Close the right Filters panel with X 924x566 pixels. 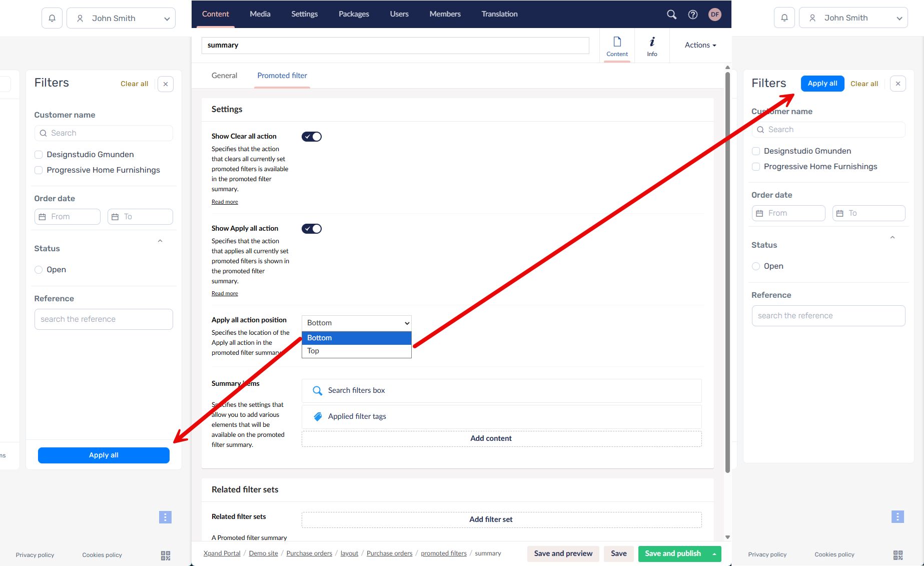pos(898,84)
